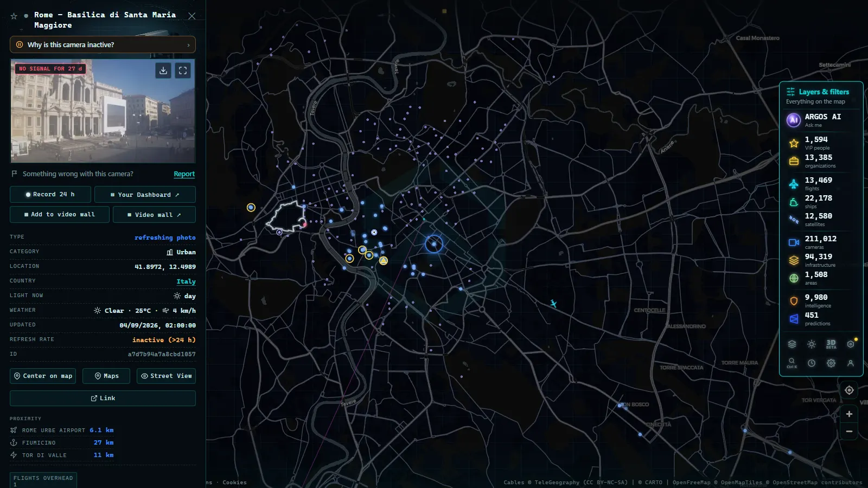Close the camera details panel
This screenshot has width=868, height=488.
pos(192,16)
